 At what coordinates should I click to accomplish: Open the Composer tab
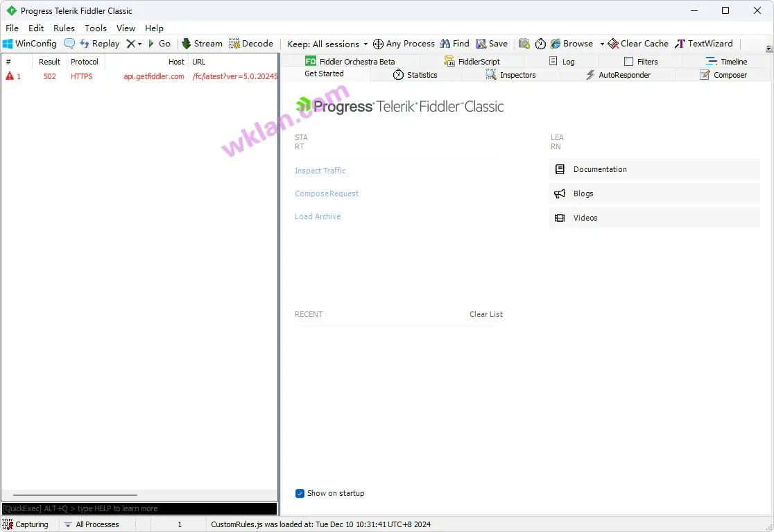pos(723,75)
